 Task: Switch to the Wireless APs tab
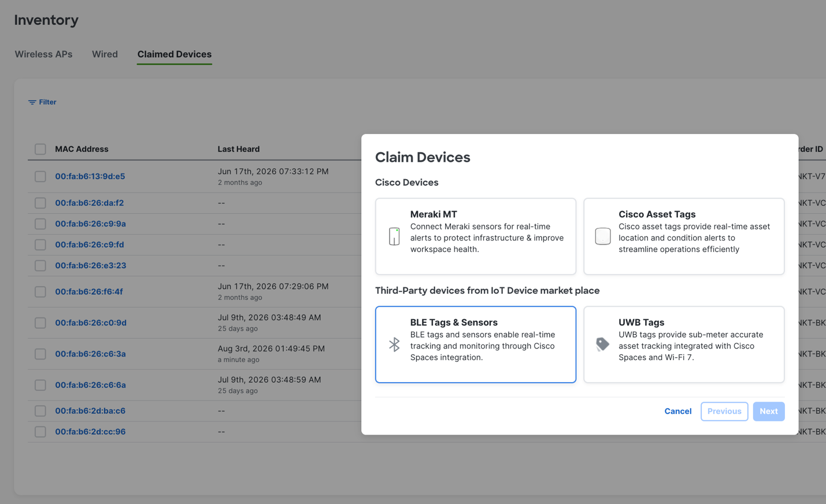pyautogui.click(x=43, y=54)
